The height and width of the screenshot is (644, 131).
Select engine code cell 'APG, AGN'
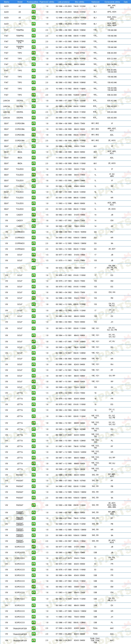112,12
